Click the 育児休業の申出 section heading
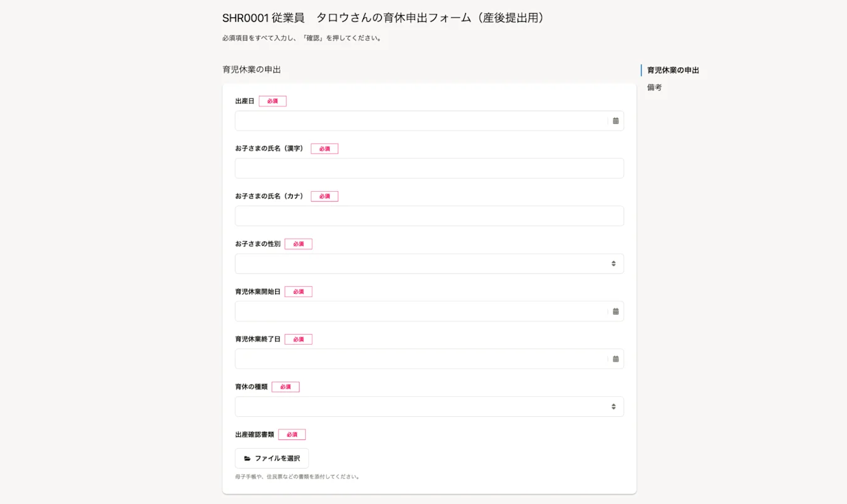This screenshot has width=847, height=504. [252, 70]
